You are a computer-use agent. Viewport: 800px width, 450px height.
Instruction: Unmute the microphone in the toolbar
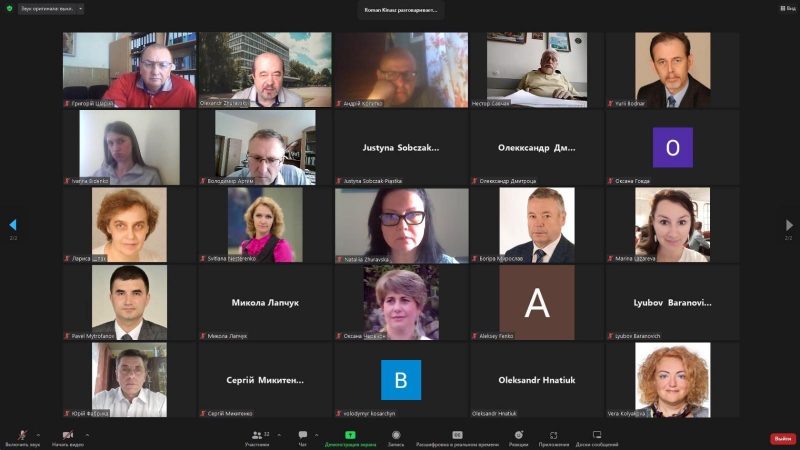point(21,435)
